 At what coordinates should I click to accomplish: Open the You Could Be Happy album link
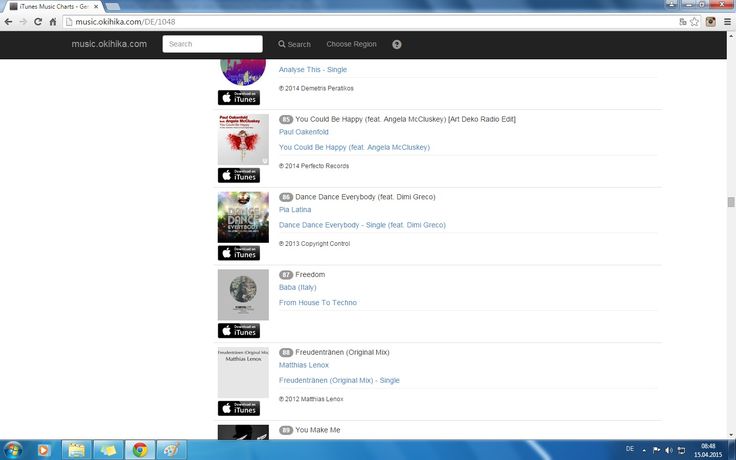coord(354,147)
